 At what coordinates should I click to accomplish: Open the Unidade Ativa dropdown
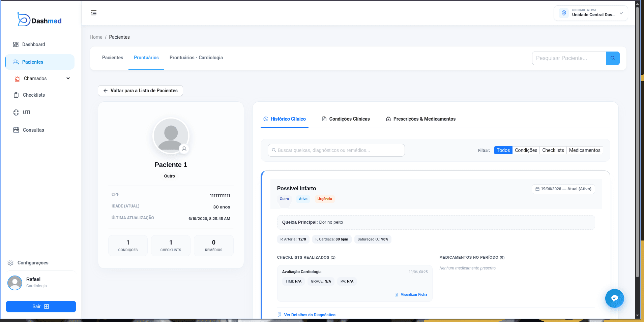591,13
